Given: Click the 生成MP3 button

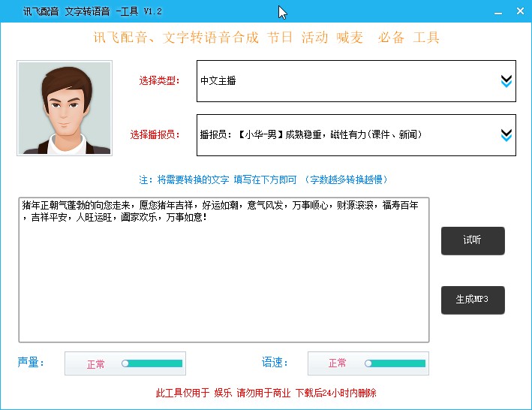Looking at the screenshot, I should point(473,300).
